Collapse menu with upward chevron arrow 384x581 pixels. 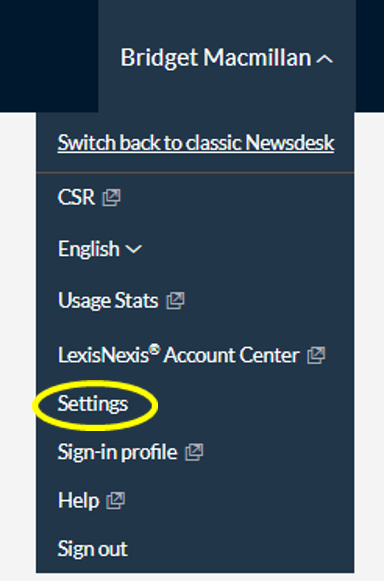(x=325, y=59)
